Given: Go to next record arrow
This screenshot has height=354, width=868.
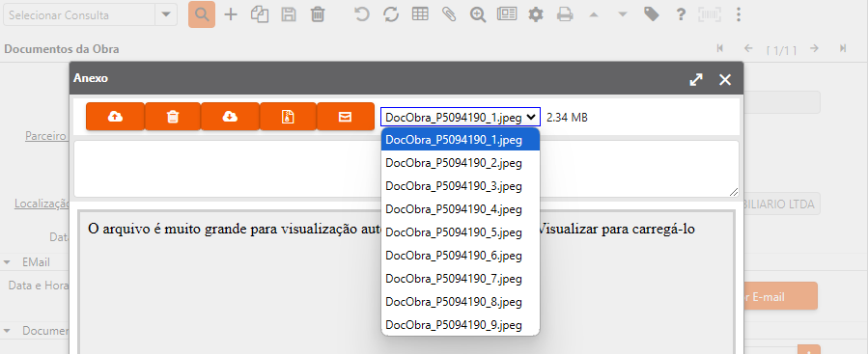Looking at the screenshot, I should 814,48.
